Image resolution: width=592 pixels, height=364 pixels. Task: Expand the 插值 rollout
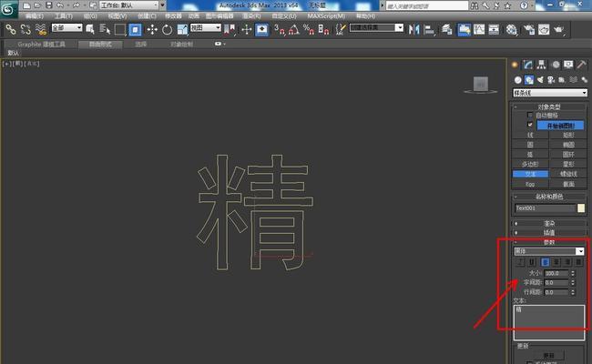coord(549,232)
